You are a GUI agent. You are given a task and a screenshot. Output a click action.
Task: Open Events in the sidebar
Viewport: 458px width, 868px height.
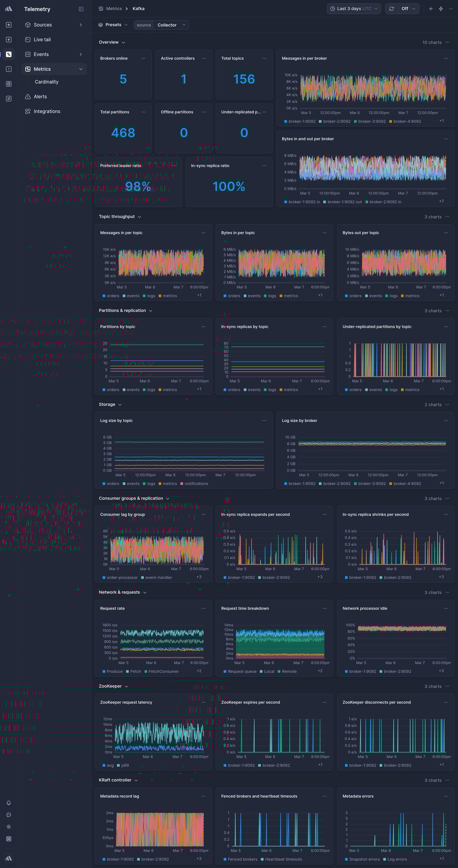[x=54, y=54]
